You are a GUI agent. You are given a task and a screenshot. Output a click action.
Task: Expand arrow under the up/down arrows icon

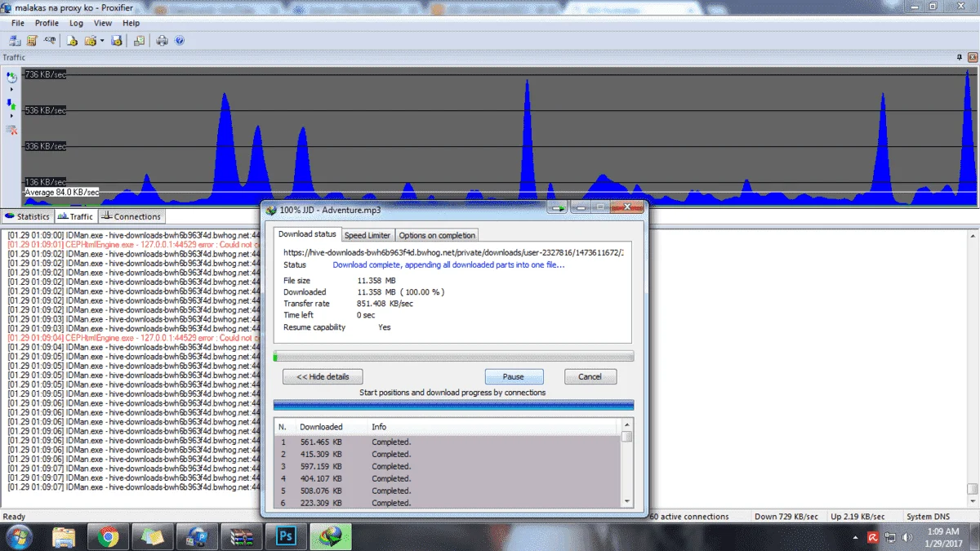coord(11,116)
